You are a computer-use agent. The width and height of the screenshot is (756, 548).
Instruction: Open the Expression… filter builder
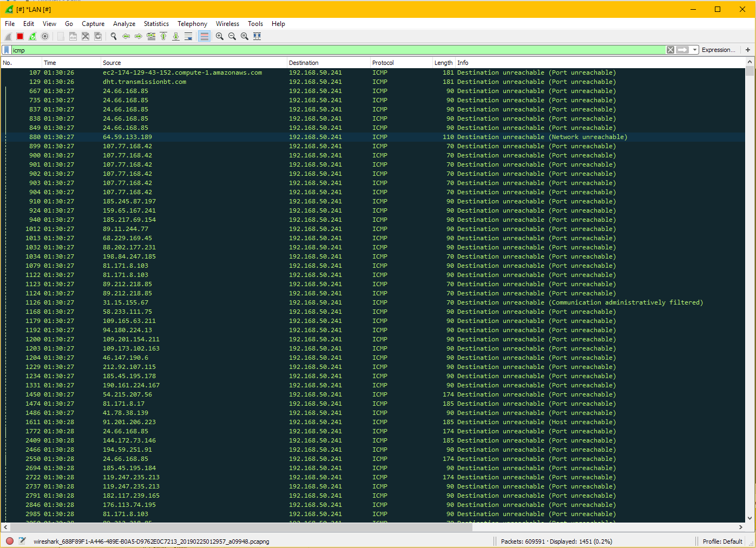tap(718, 50)
